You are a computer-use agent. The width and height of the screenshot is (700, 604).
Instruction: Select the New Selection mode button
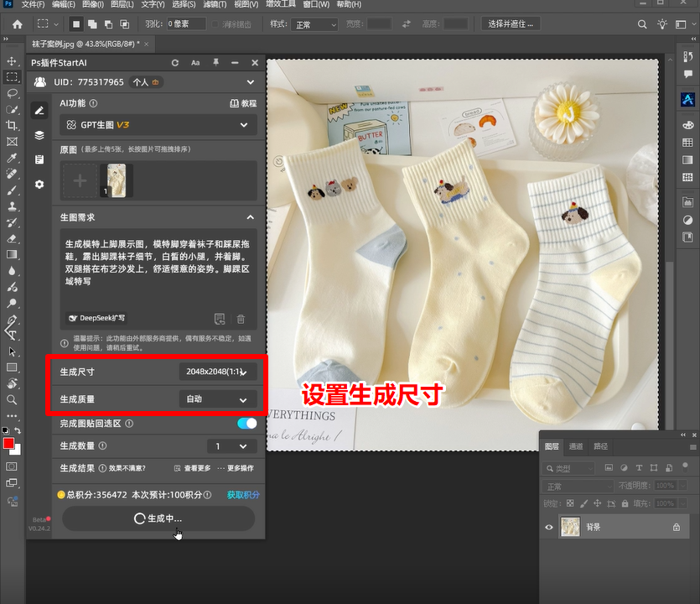tap(76, 24)
